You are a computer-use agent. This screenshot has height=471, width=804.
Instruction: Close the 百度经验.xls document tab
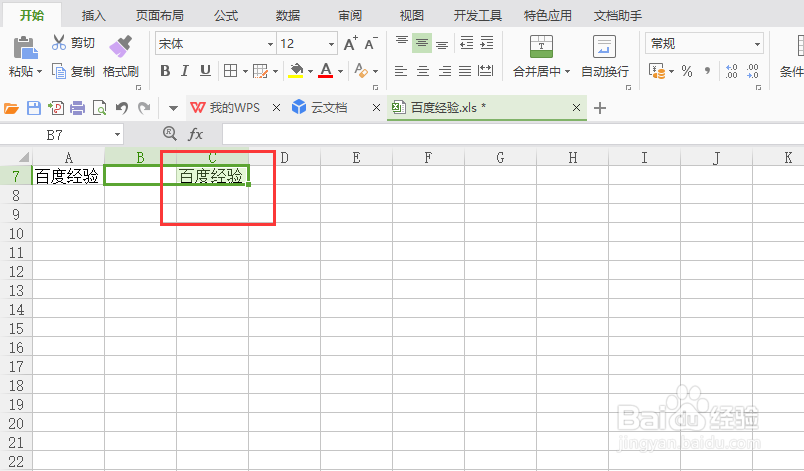[x=576, y=108]
